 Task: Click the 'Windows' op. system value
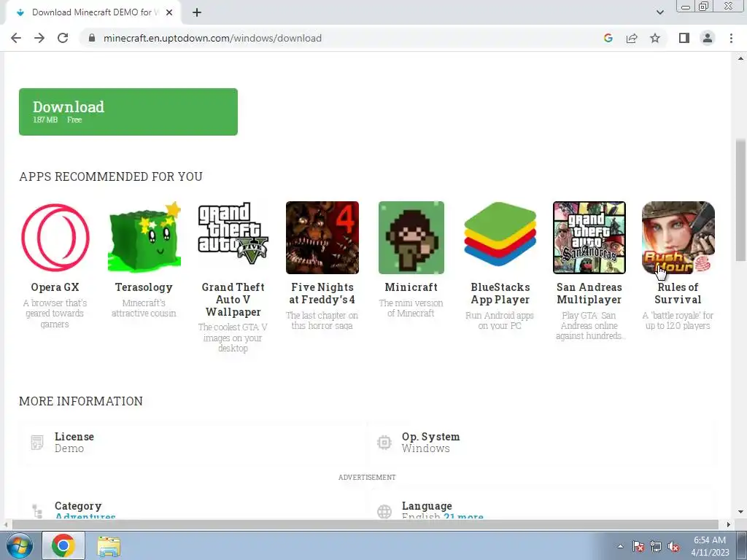tap(425, 448)
